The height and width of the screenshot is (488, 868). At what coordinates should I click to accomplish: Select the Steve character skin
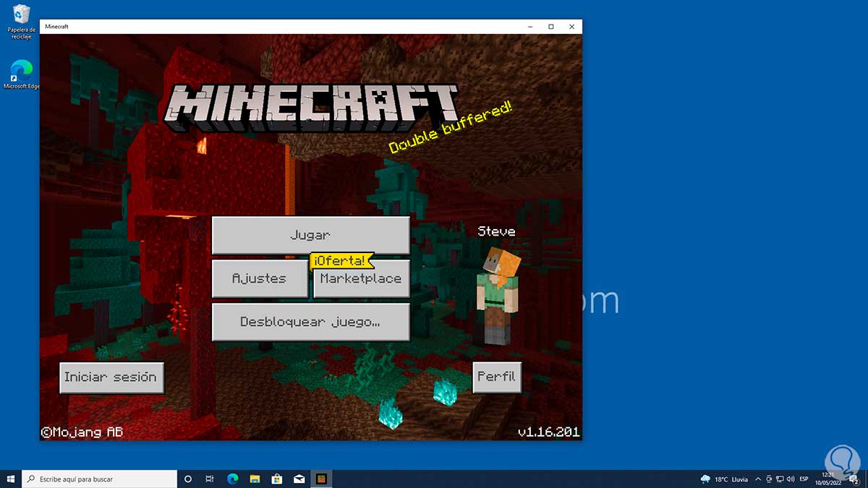pyautogui.click(x=497, y=296)
